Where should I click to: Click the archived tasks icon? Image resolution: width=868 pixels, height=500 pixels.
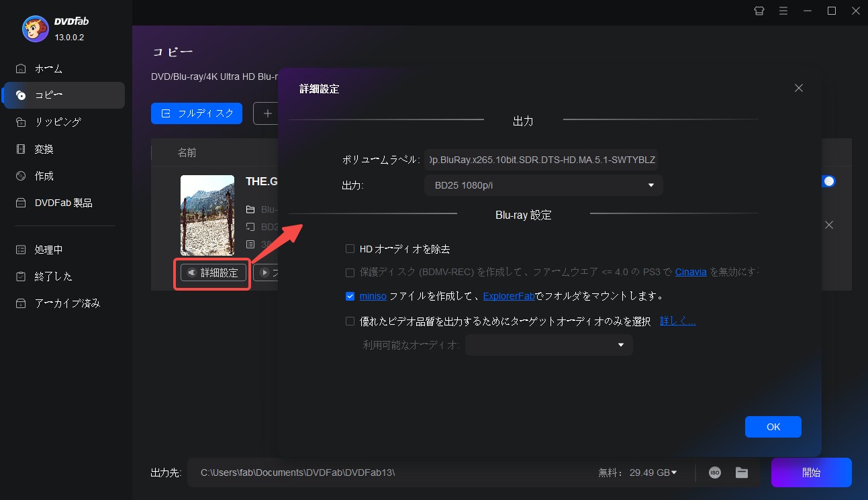(21, 303)
